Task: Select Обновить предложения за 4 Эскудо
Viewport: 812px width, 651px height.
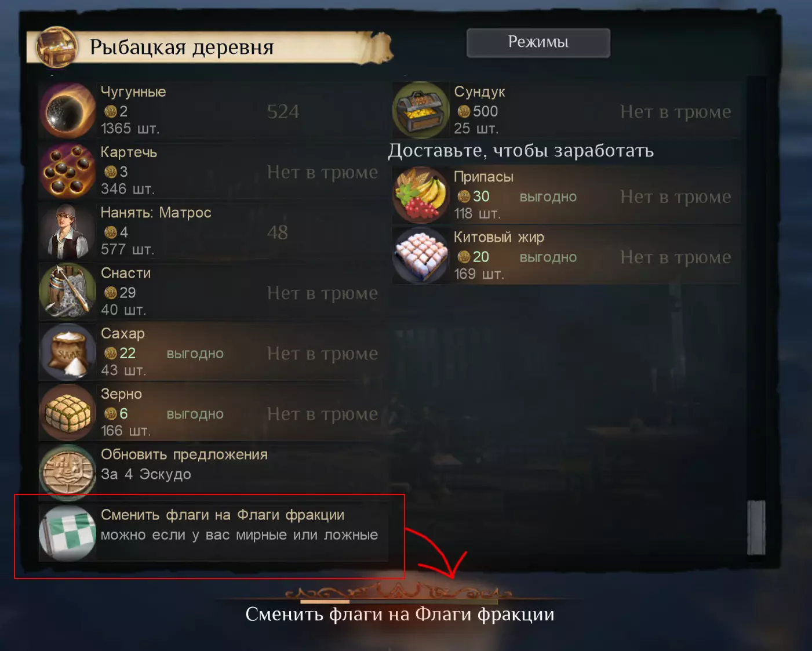Action: point(213,473)
